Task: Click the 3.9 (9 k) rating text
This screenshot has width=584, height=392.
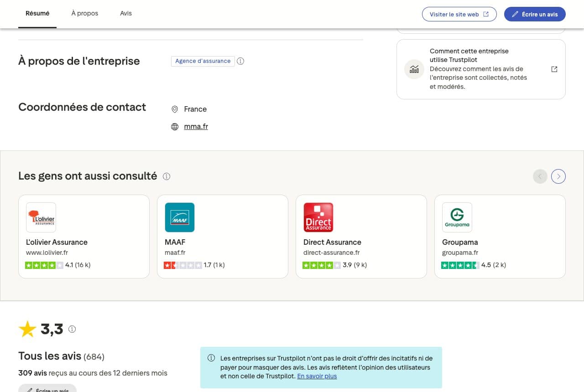Action: [x=355, y=265]
